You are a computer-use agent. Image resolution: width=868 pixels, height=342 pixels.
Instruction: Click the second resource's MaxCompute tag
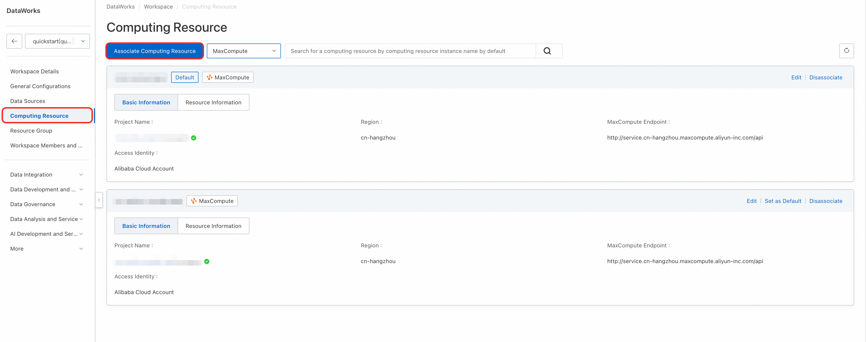click(212, 201)
